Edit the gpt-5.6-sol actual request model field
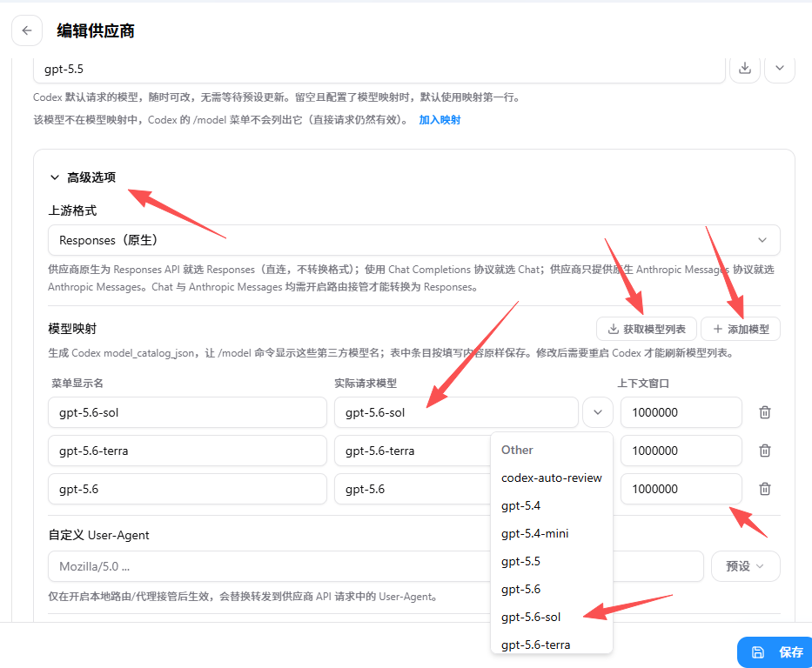This screenshot has width=812, height=668. 456,412
